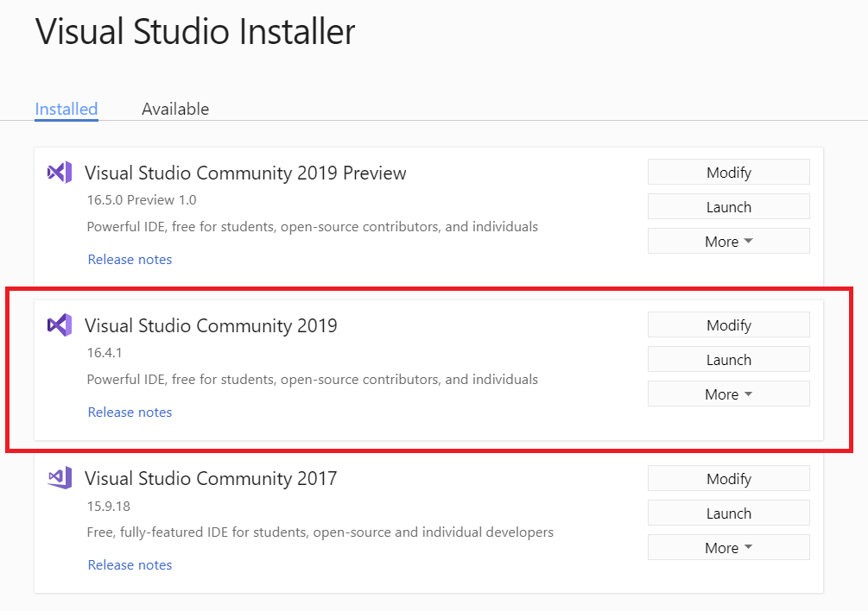This screenshot has width=868, height=611.
Task: Modify Visual Studio Community 2017
Action: coord(728,478)
